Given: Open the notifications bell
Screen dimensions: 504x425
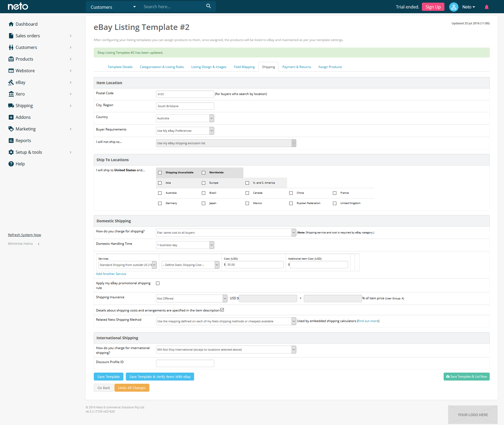Looking at the screenshot, I should tap(487, 7).
